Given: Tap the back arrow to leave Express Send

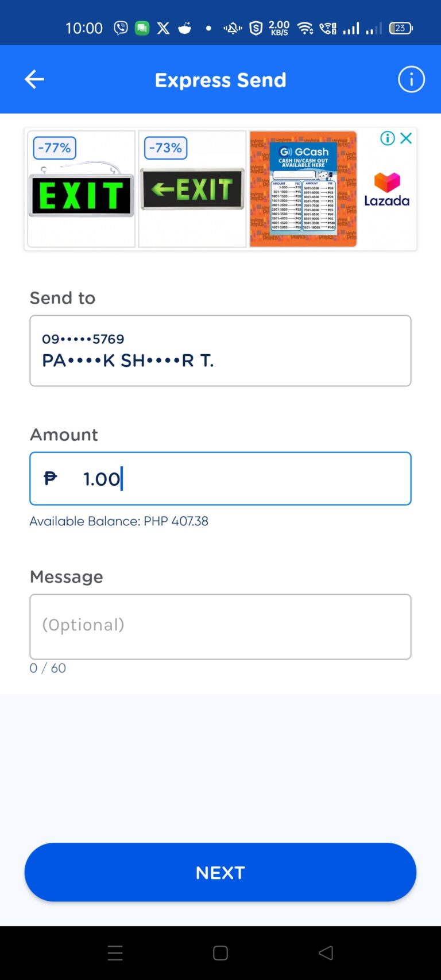Looking at the screenshot, I should coord(33,79).
